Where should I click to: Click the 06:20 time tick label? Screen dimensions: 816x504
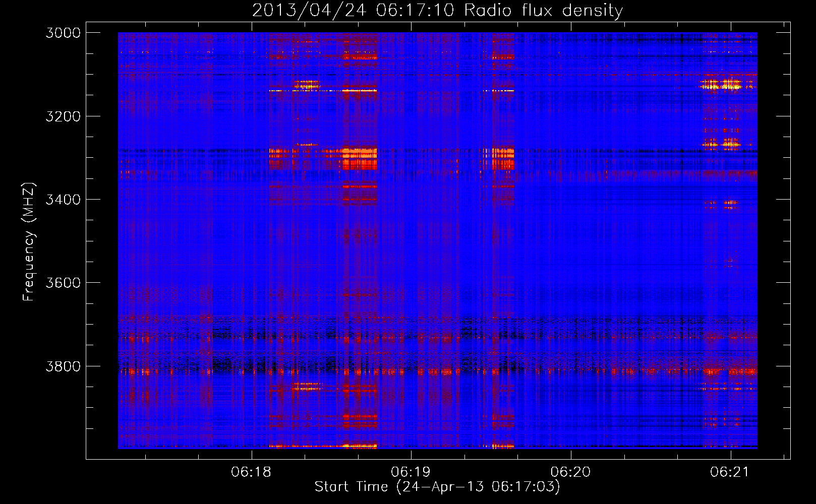[x=571, y=472]
